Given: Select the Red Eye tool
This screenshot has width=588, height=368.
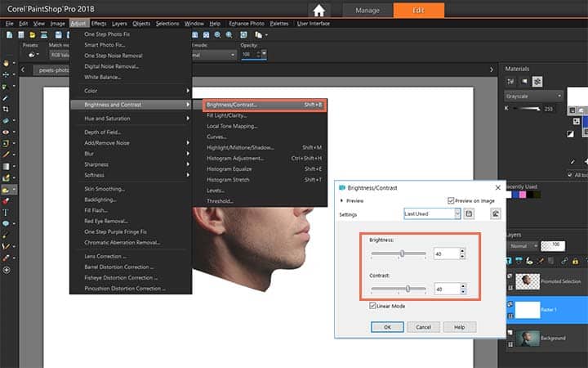Looking at the screenshot, I should point(6,132).
